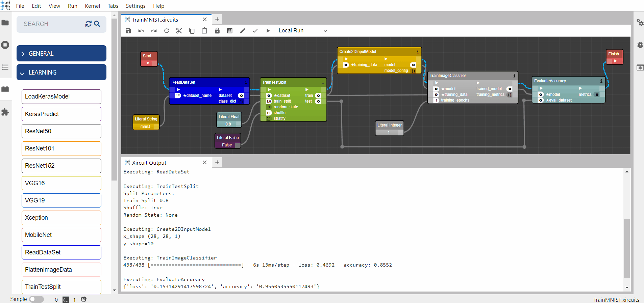Click the lock icon in the toolbar
The width and height of the screenshot is (644, 303).
pos(217,31)
